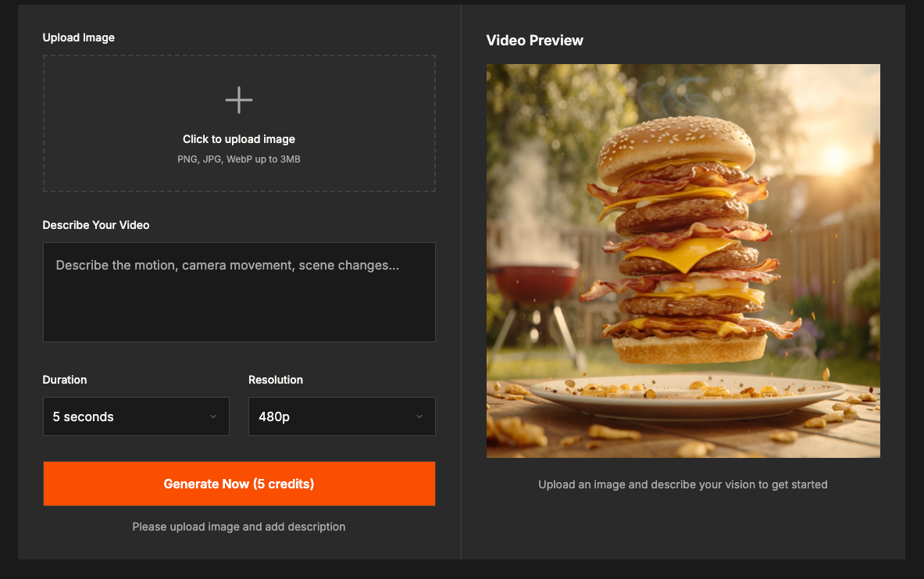Open the Duration dropdown showing 5 seconds

pos(136,416)
